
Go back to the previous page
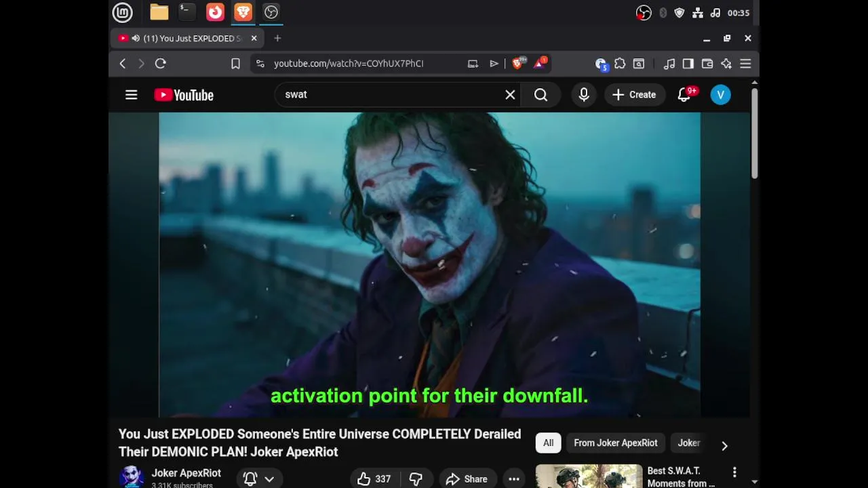(x=123, y=64)
